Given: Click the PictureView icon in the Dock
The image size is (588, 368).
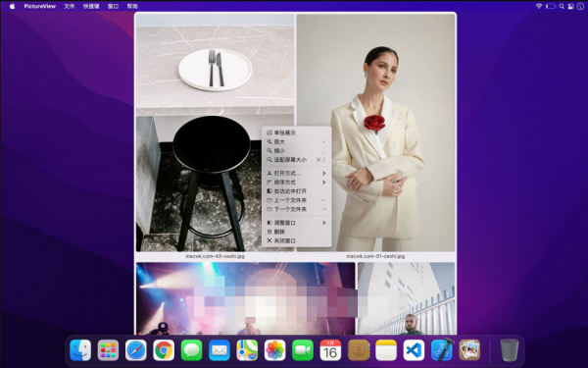Looking at the screenshot, I should [469, 350].
